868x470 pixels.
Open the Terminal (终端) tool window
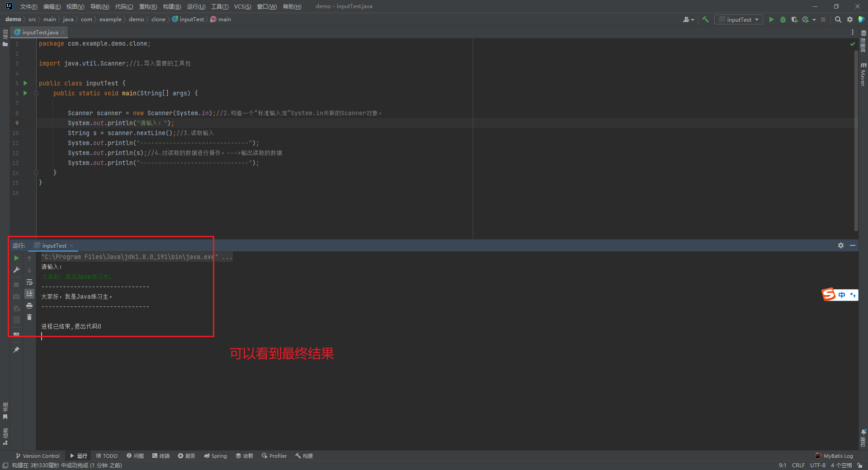tap(161, 456)
